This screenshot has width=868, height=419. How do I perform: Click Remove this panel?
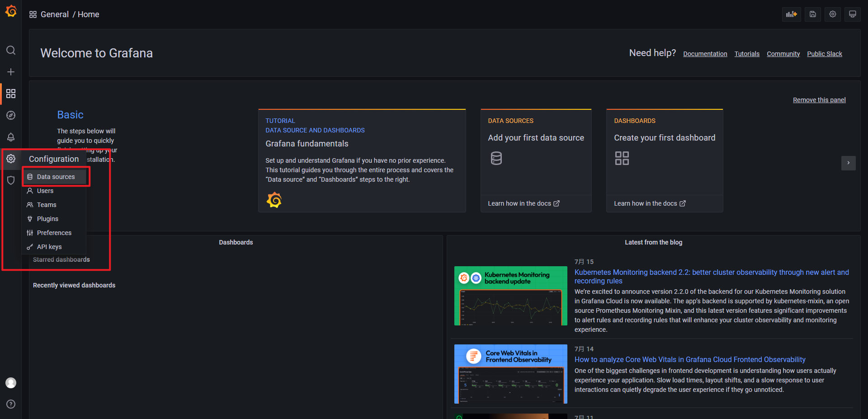(819, 100)
